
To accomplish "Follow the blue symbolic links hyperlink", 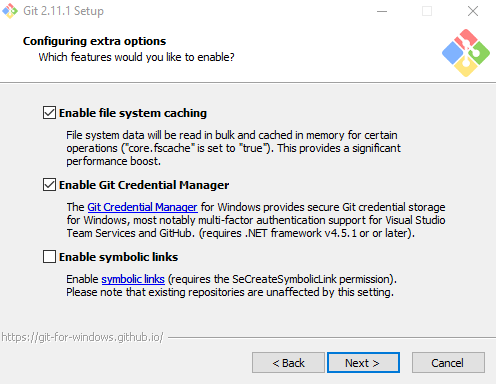I will pos(133,279).
